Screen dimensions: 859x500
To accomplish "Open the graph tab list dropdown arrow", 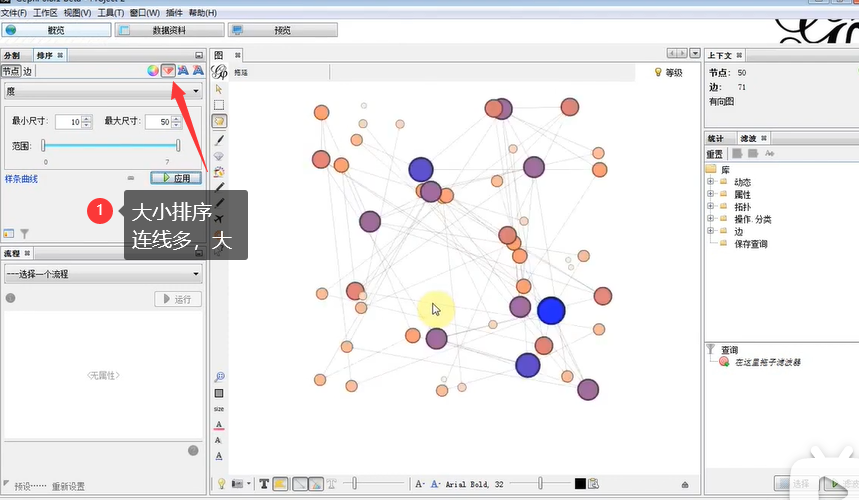I will [695, 53].
